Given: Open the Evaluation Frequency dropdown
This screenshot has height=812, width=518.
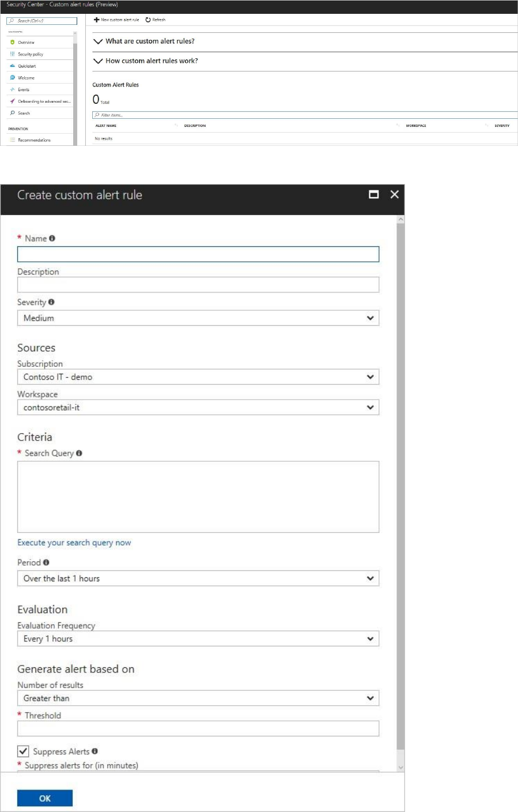Looking at the screenshot, I should coord(198,638).
